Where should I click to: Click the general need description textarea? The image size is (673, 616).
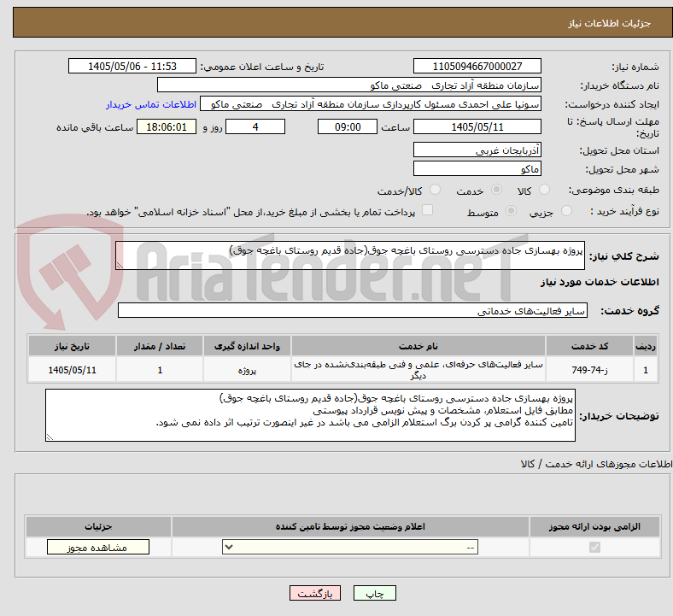pyautogui.click(x=350, y=255)
